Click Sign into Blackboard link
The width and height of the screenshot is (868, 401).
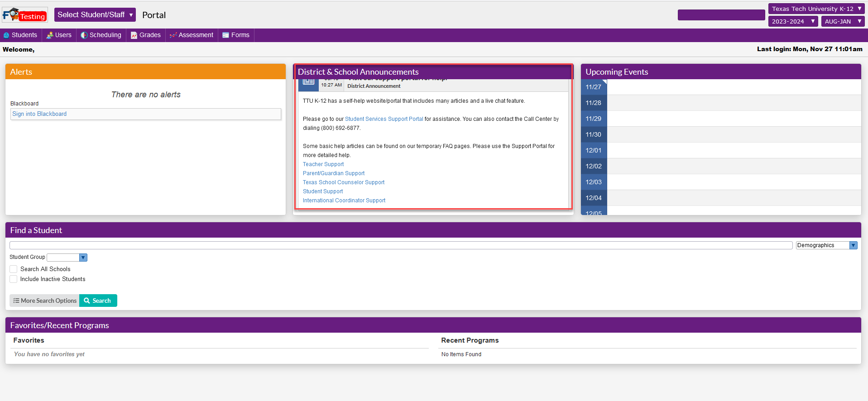(39, 114)
